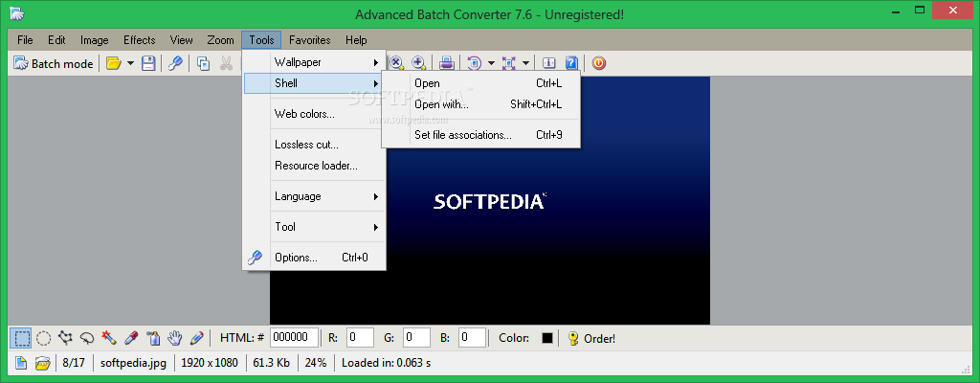Select the spray bottle tool icon
Image resolution: width=980 pixels, height=383 pixels.
(153, 339)
